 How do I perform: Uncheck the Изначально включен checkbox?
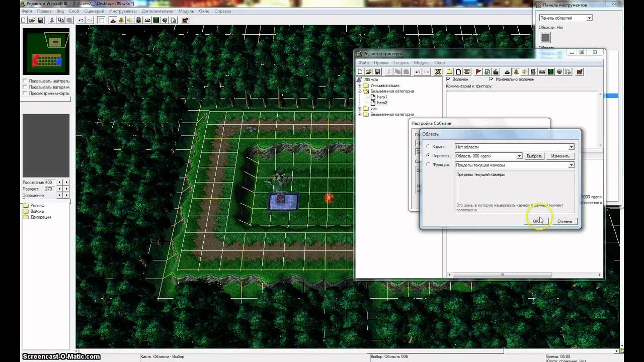pos(492,79)
